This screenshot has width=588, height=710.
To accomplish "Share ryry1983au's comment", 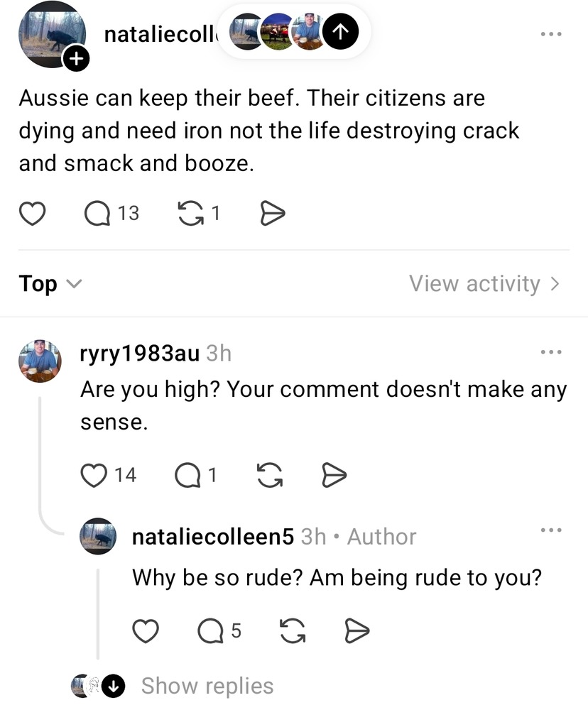I will (334, 475).
